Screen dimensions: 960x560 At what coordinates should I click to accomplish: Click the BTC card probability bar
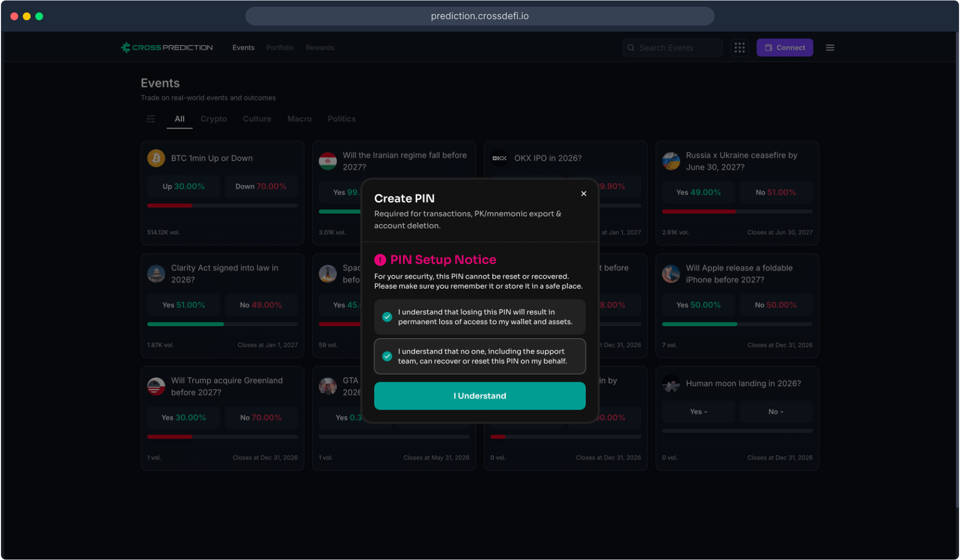(x=223, y=205)
